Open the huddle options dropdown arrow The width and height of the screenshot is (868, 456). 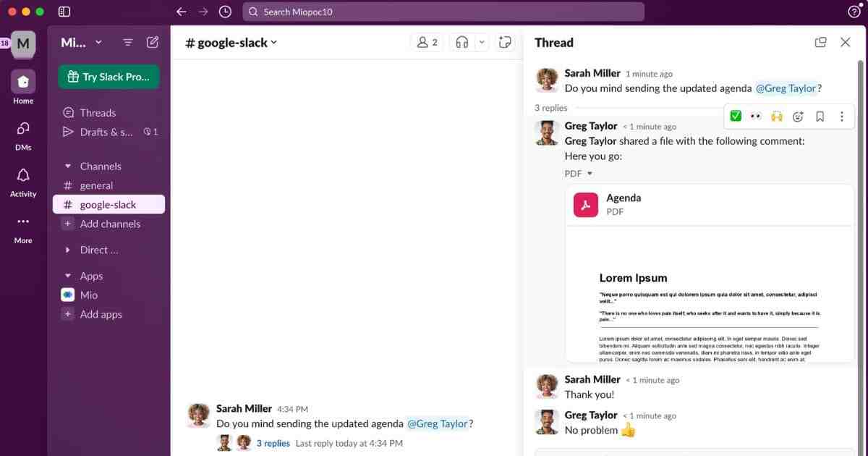pos(482,43)
